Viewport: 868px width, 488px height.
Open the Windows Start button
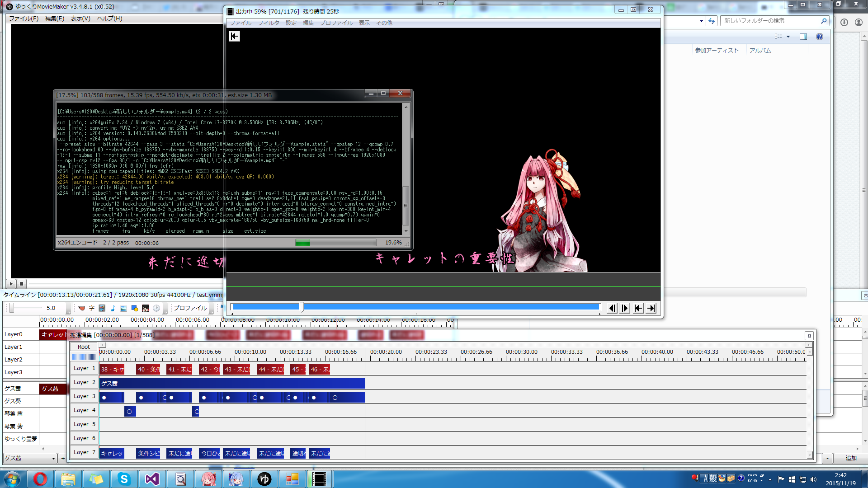point(12,479)
